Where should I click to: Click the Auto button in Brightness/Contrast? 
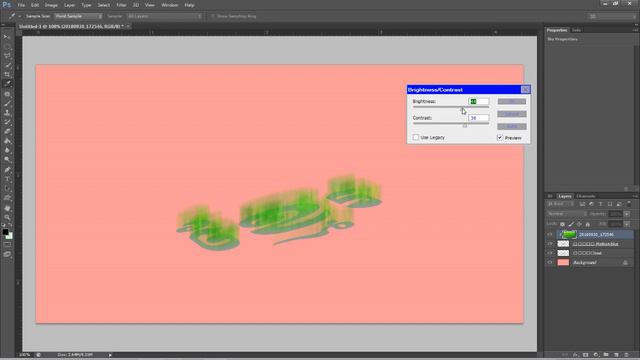pos(512,127)
